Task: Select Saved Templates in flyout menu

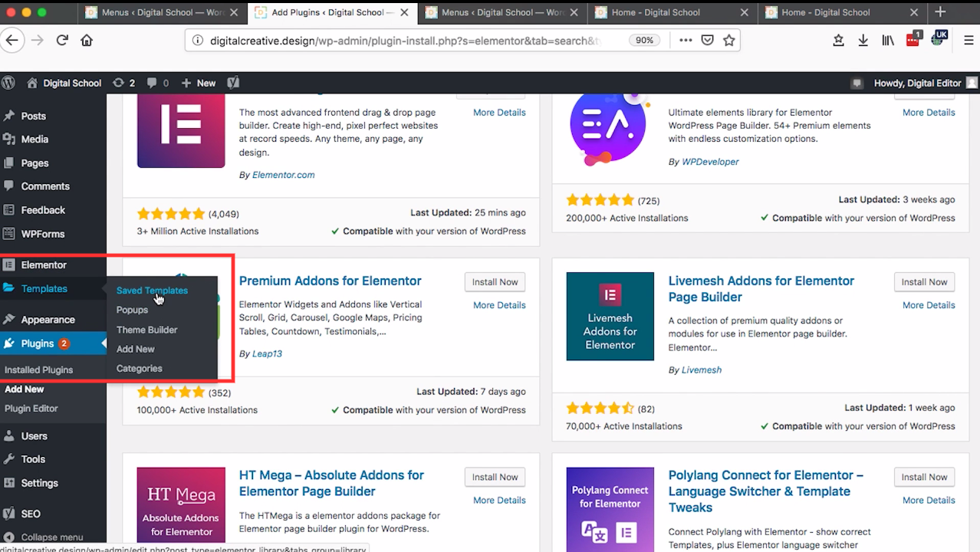Action: [x=152, y=291]
